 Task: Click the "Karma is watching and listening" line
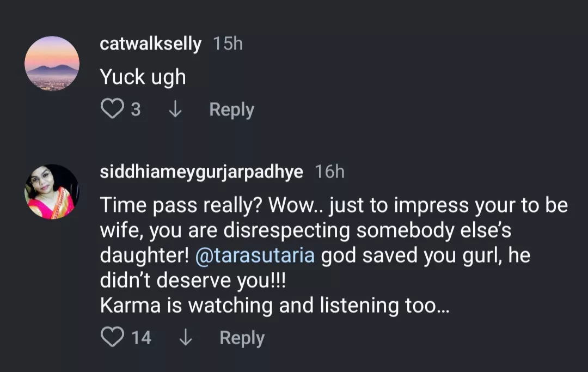tap(274, 306)
